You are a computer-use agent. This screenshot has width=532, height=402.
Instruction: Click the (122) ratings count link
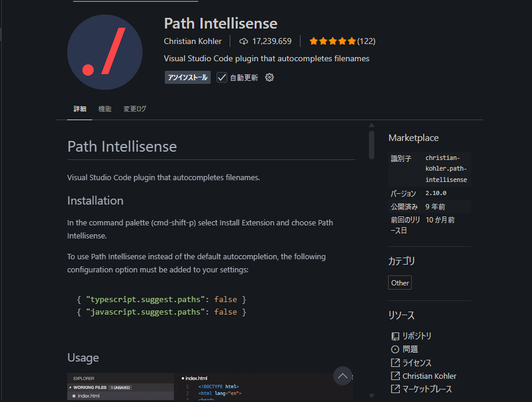(367, 41)
